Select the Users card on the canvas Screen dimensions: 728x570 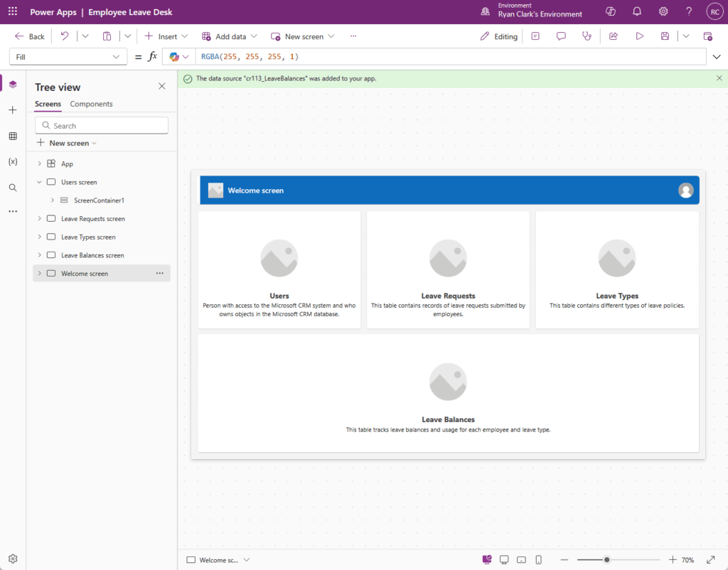click(x=279, y=270)
